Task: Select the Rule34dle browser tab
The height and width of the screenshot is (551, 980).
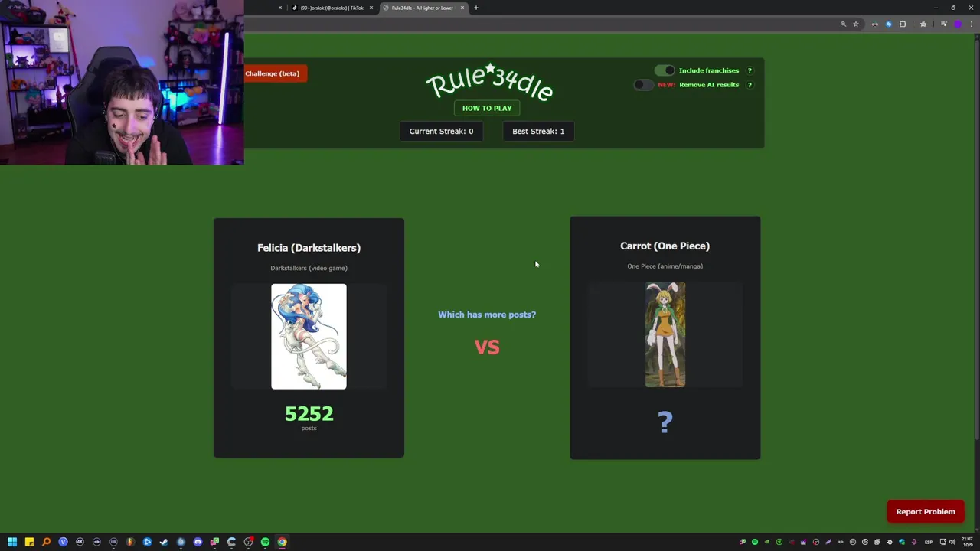Action: pos(422,8)
